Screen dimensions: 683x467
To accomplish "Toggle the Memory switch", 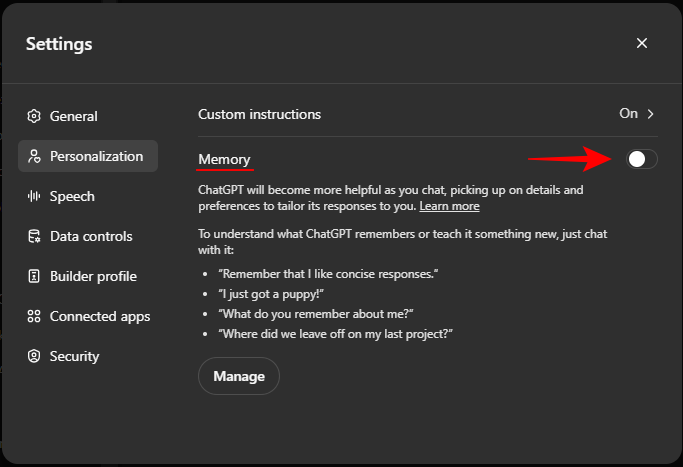I will click(641, 159).
